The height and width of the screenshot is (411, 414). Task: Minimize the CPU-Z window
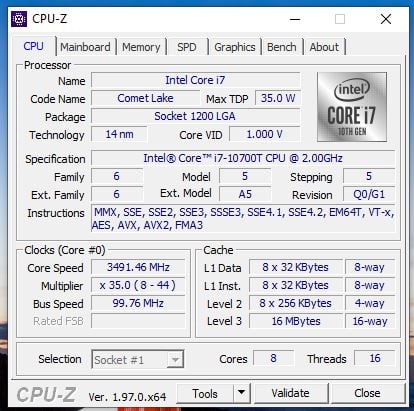click(295, 19)
